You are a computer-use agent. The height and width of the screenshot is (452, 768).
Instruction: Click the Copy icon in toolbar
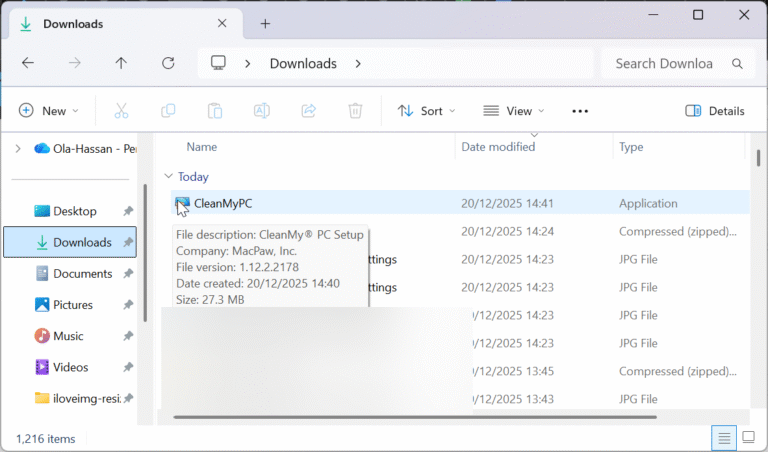coord(168,111)
